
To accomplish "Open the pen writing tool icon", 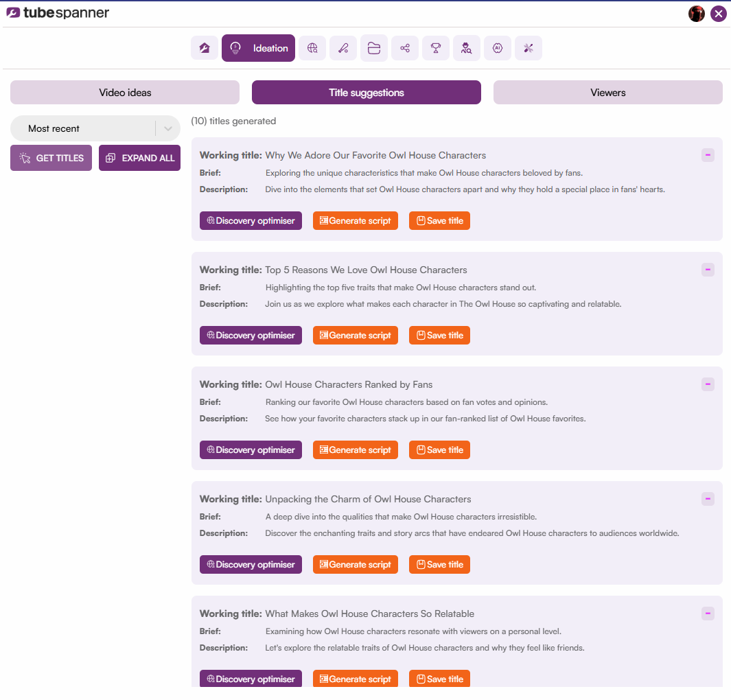I will click(343, 48).
